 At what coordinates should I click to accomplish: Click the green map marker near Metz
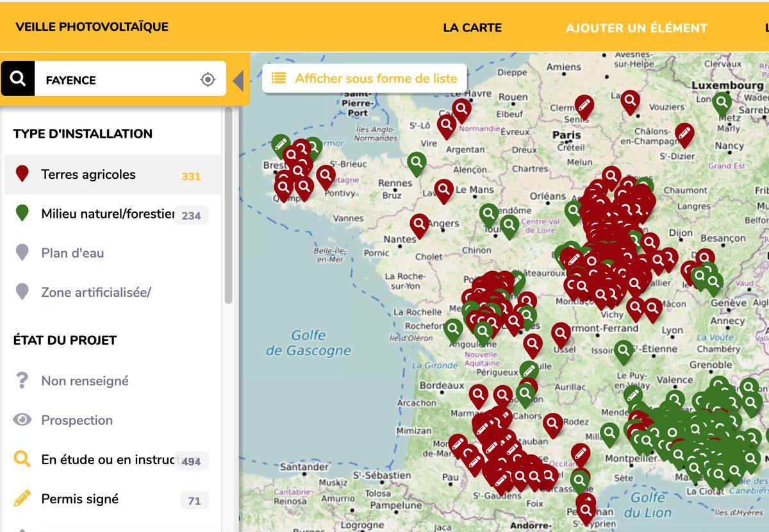click(722, 104)
